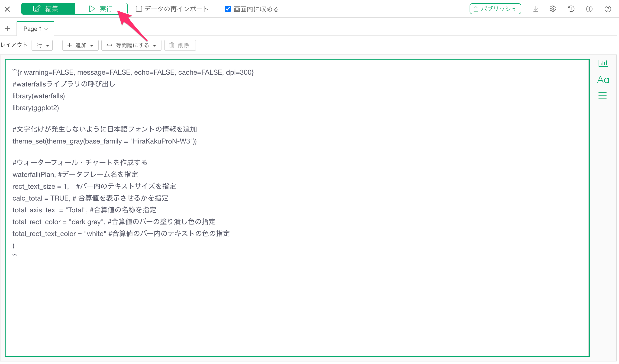The image size is (619, 364).
Task: Open the レイアウト 行 dropdown
Action: pos(42,45)
